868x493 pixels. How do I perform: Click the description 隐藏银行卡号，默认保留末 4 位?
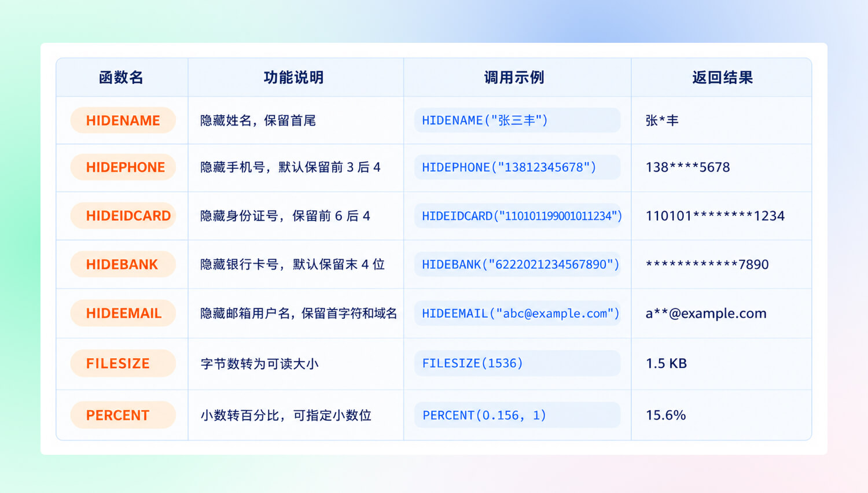click(293, 264)
